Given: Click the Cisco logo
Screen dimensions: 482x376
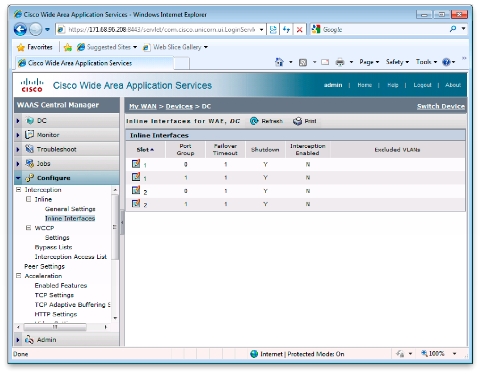Looking at the screenshot, I should click(32, 85).
